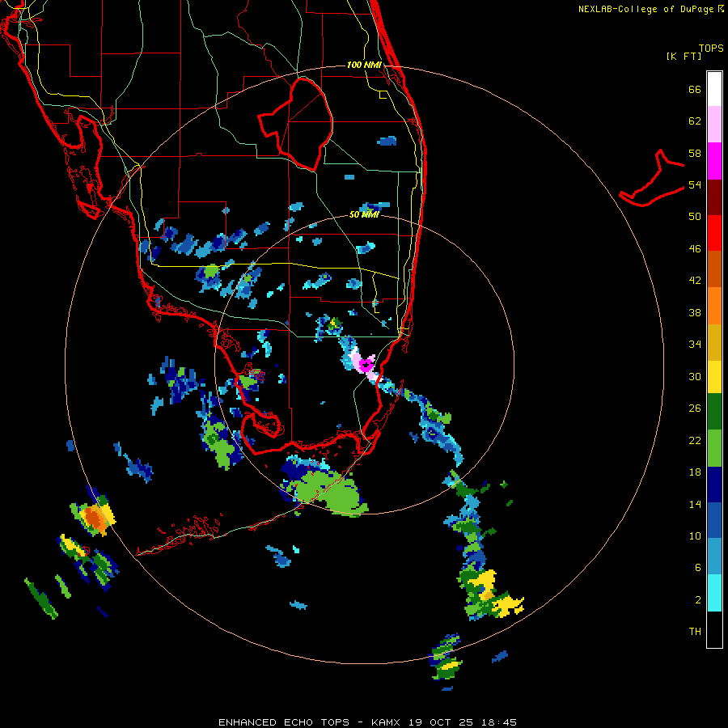Click the [K FT] units label
The width and height of the screenshot is (728, 728).
(684, 57)
